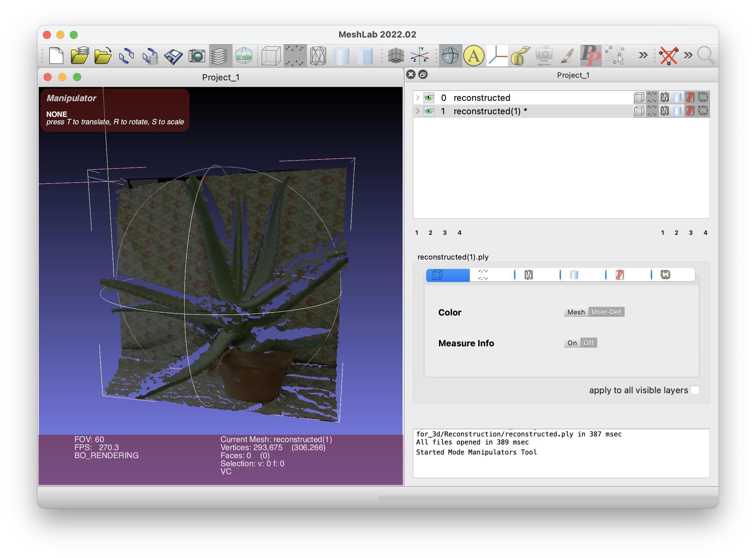756x558 pixels.
Task: Switch to the Bounding Box render tab
Action: click(448, 275)
